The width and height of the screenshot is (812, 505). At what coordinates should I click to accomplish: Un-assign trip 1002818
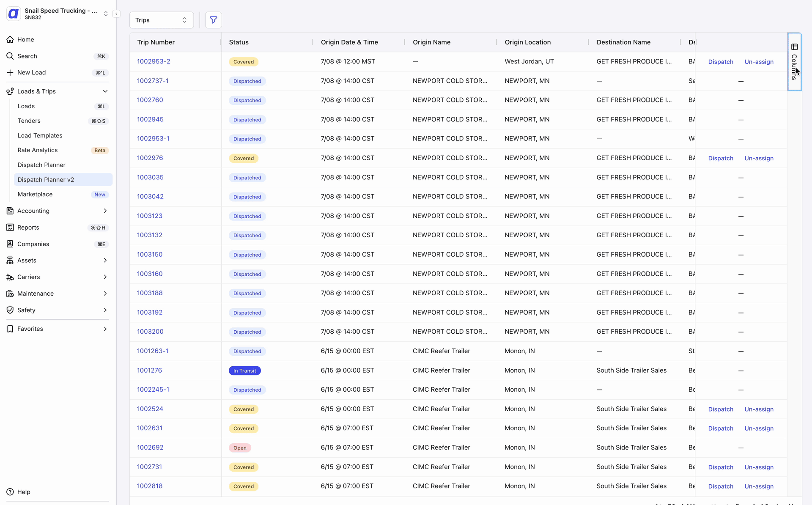click(x=759, y=486)
